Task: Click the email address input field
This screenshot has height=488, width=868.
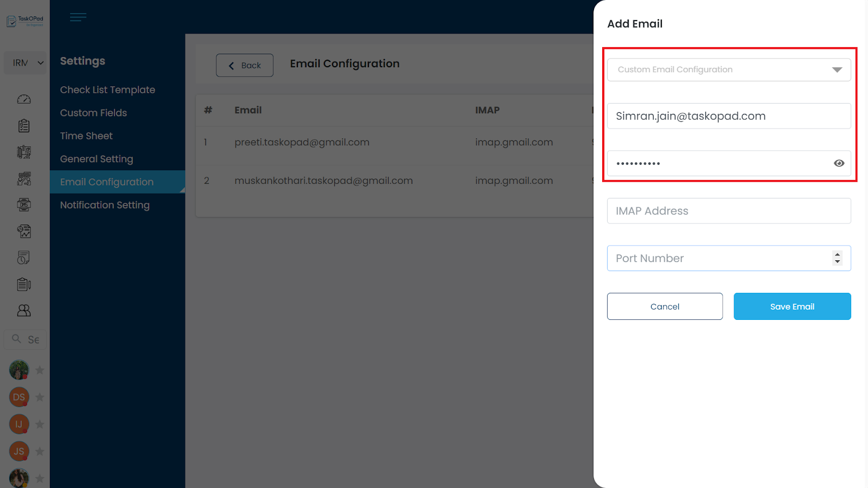Action: pos(729,116)
